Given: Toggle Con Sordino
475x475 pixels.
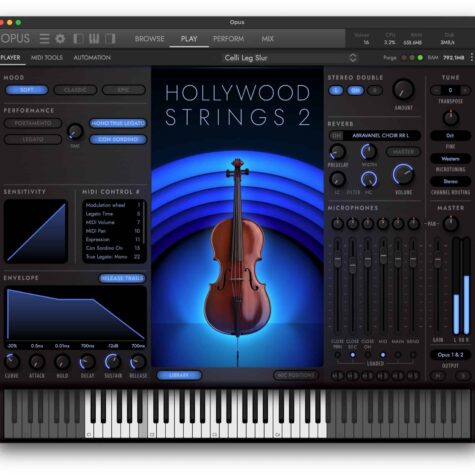Looking at the screenshot, I should click(118, 139).
